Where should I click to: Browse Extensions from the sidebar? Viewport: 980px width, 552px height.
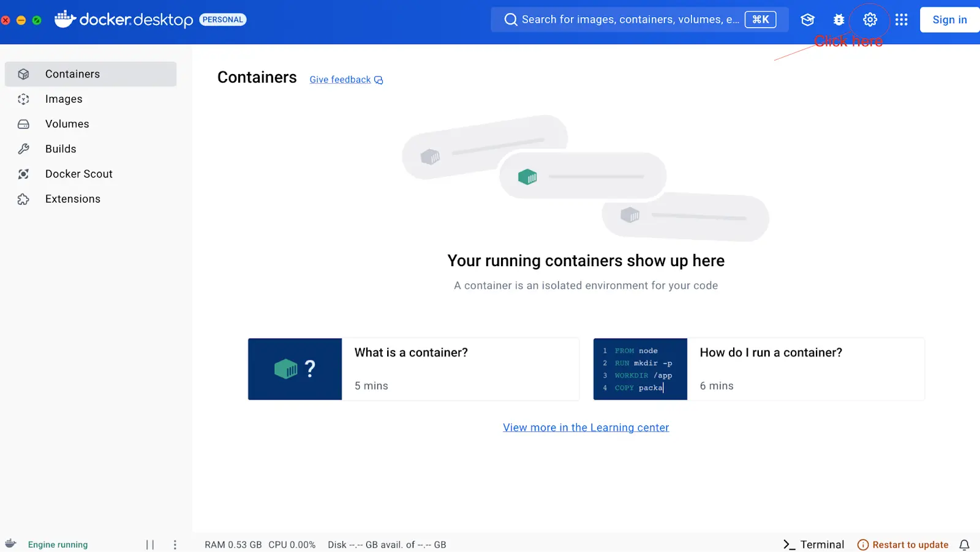[72, 198]
